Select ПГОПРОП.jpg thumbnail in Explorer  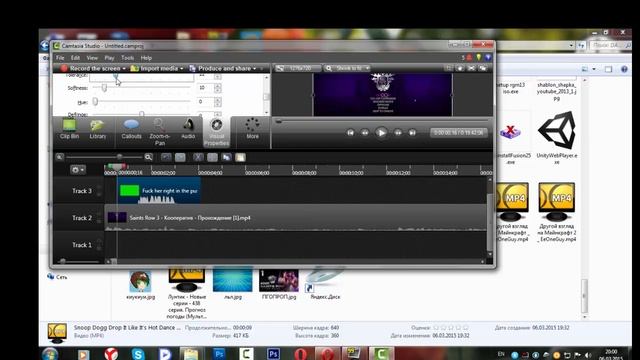(279, 284)
